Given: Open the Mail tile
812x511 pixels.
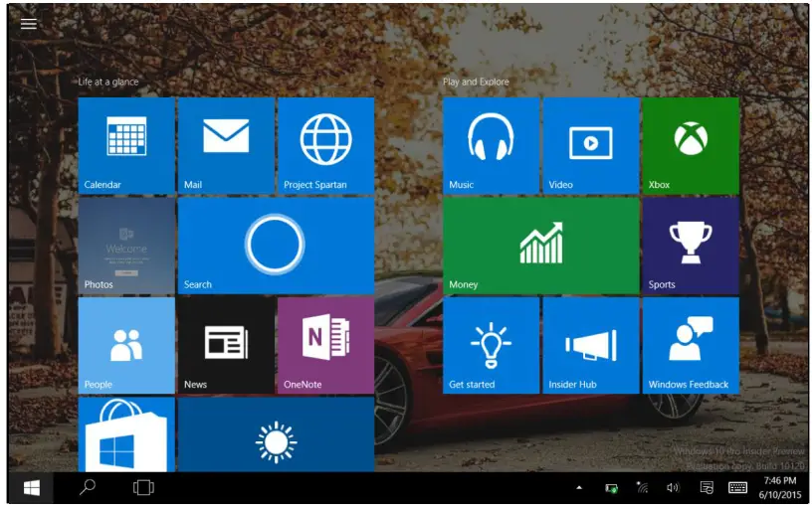Looking at the screenshot, I should point(226,145).
